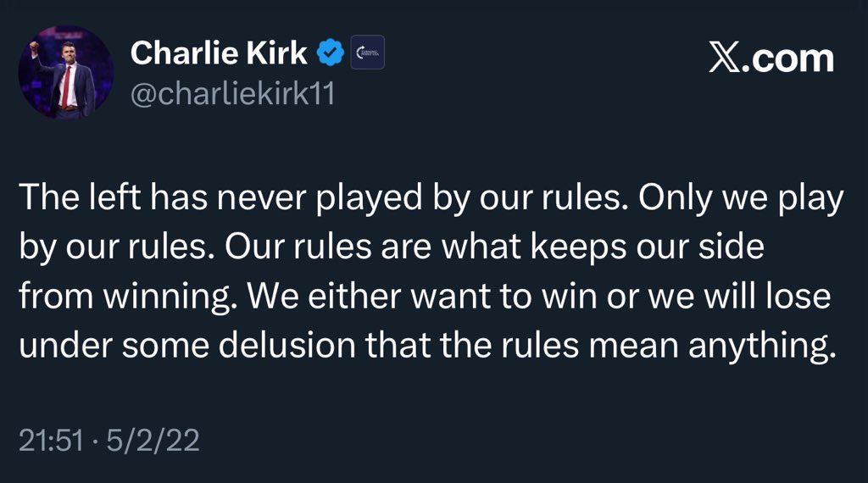The width and height of the screenshot is (868, 483).
Task: Click the phrase "Only we play"
Action: [x=741, y=198]
